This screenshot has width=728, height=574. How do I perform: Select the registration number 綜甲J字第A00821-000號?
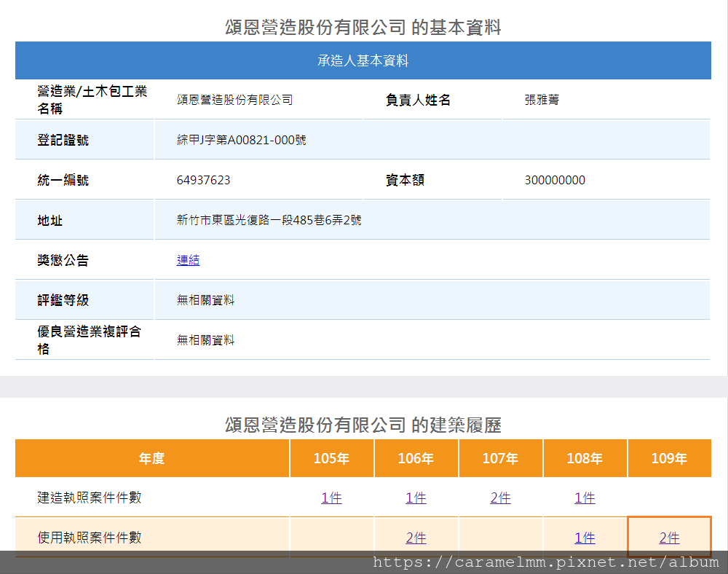click(x=242, y=140)
